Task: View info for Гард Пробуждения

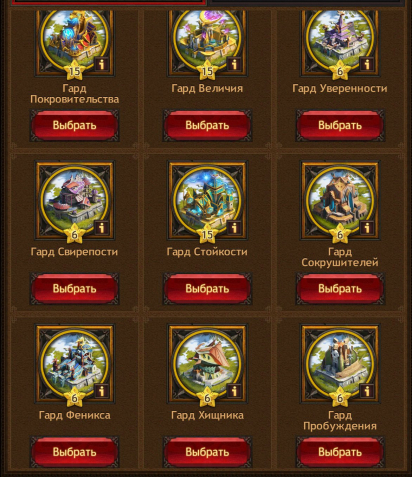Action: tap(367, 391)
